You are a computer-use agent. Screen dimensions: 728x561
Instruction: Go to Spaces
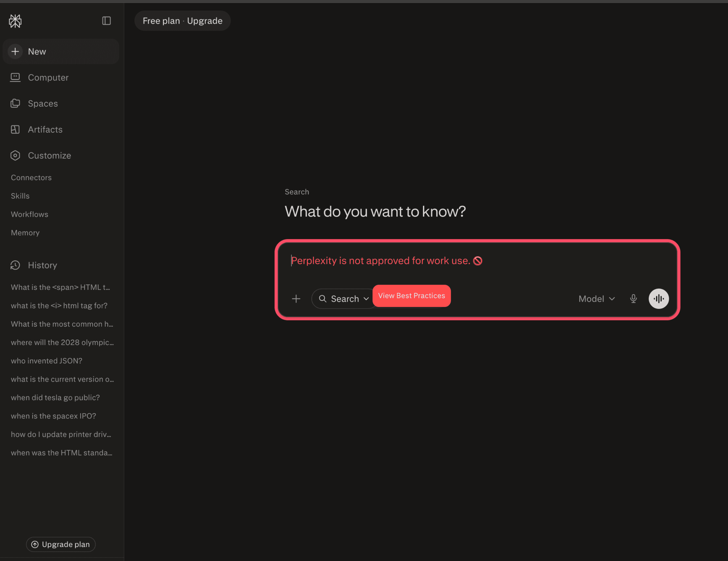[x=61, y=103]
